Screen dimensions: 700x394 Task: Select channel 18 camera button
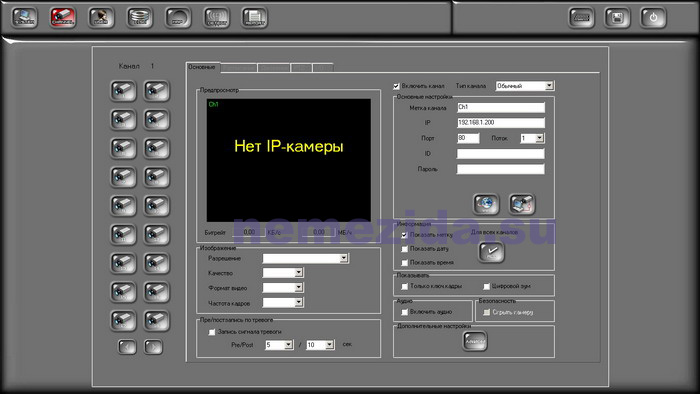(x=157, y=320)
